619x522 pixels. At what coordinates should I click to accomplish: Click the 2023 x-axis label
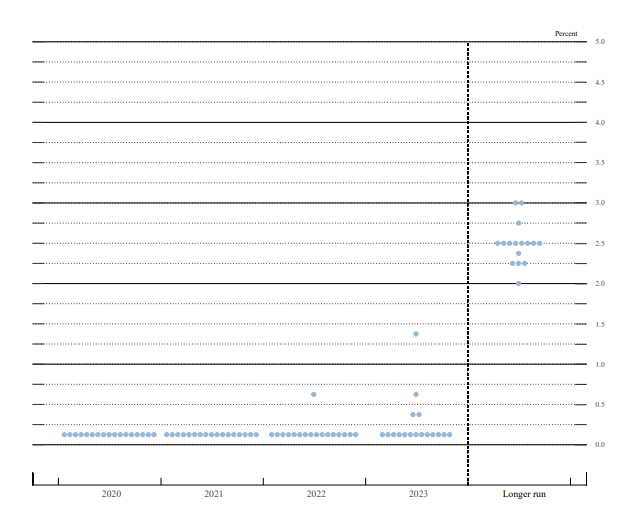[x=418, y=494]
